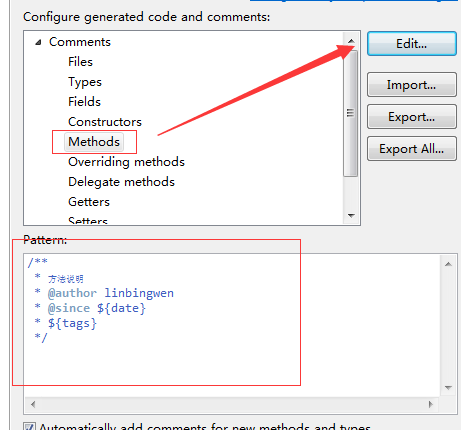The width and height of the screenshot is (461, 430).
Task: Select Delegate methods in the tree
Action: tap(121, 182)
